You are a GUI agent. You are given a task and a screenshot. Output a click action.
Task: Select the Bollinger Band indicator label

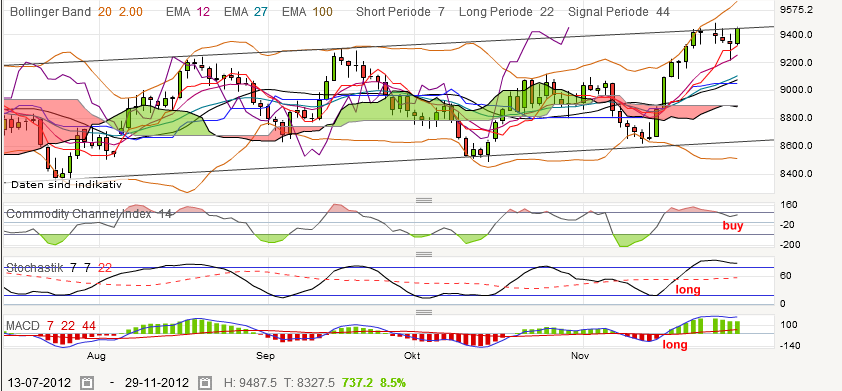(51, 11)
